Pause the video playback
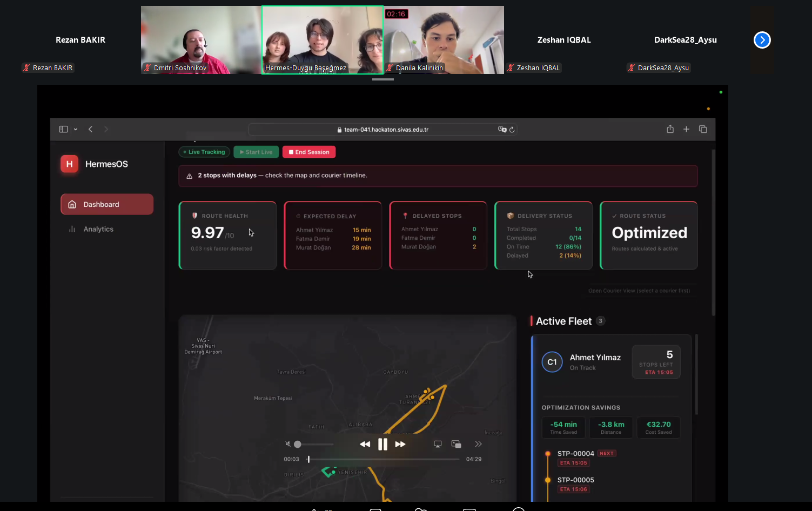This screenshot has width=812, height=511. pyautogui.click(x=382, y=444)
